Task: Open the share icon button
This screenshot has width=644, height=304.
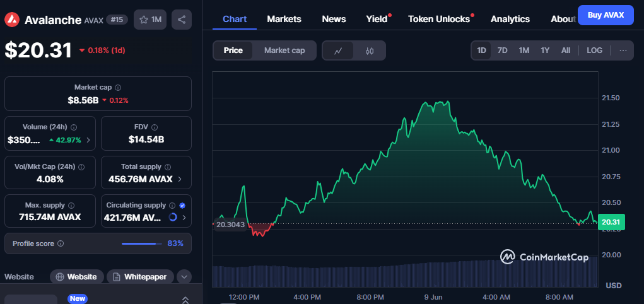Action: pyautogui.click(x=182, y=20)
